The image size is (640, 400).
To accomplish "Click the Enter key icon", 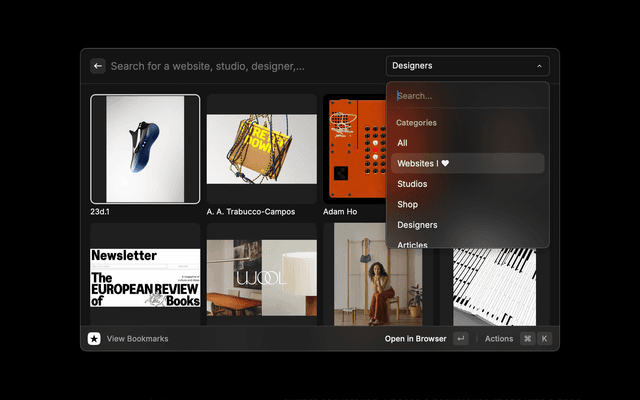I will pos(460,339).
